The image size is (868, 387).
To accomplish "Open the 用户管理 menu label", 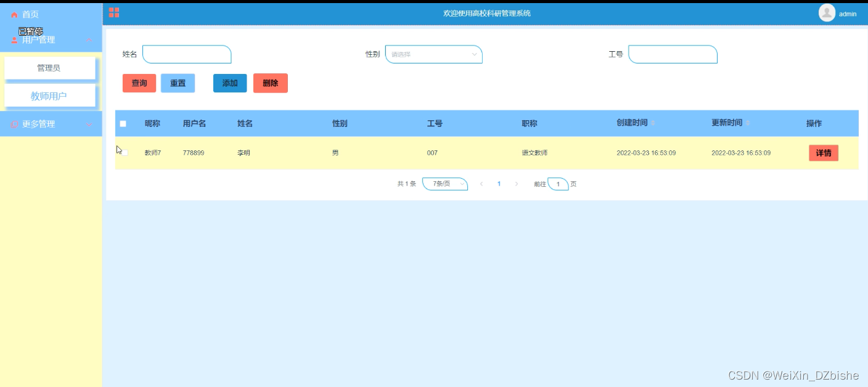I will (x=38, y=40).
